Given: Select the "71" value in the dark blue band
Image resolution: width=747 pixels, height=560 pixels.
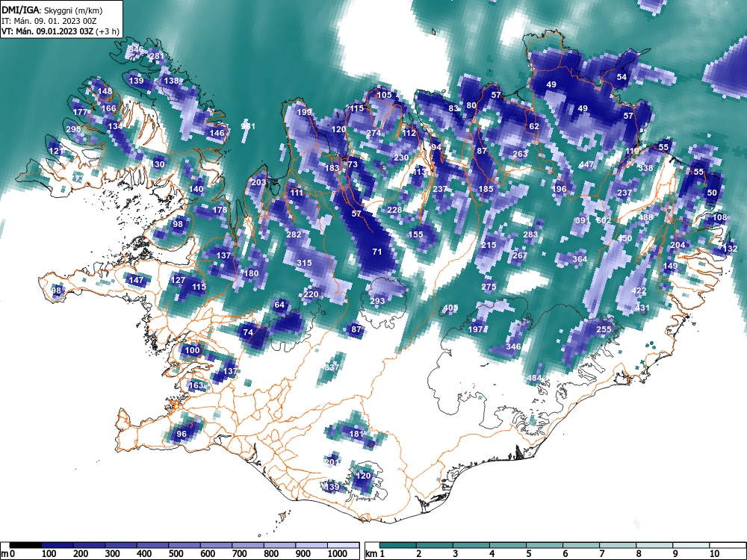Looking at the screenshot, I should pos(376,252).
